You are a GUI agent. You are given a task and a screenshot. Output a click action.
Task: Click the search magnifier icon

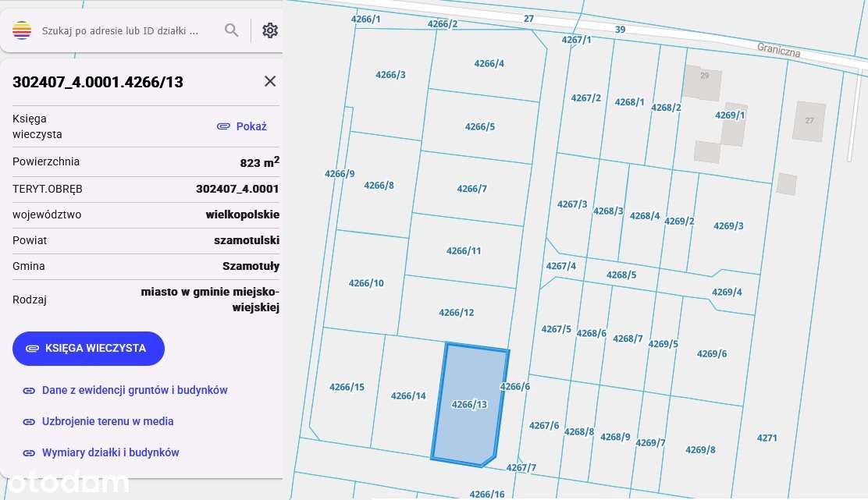point(231,30)
